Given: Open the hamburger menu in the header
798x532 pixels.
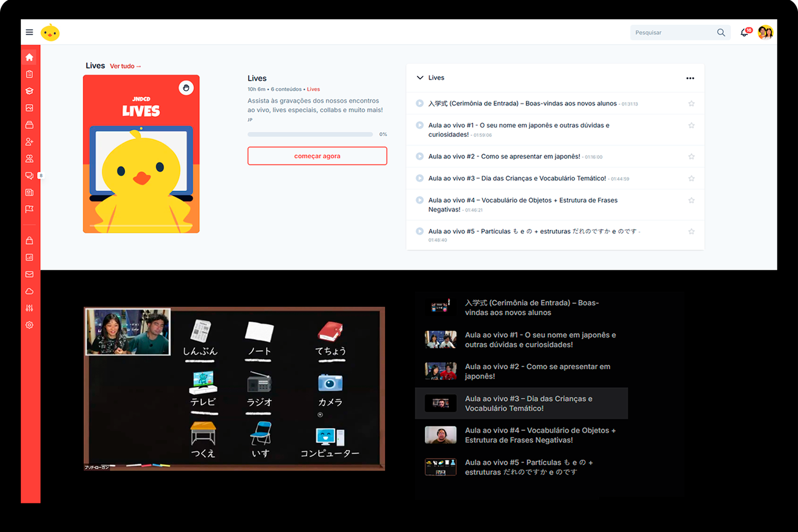Looking at the screenshot, I should coord(29,32).
